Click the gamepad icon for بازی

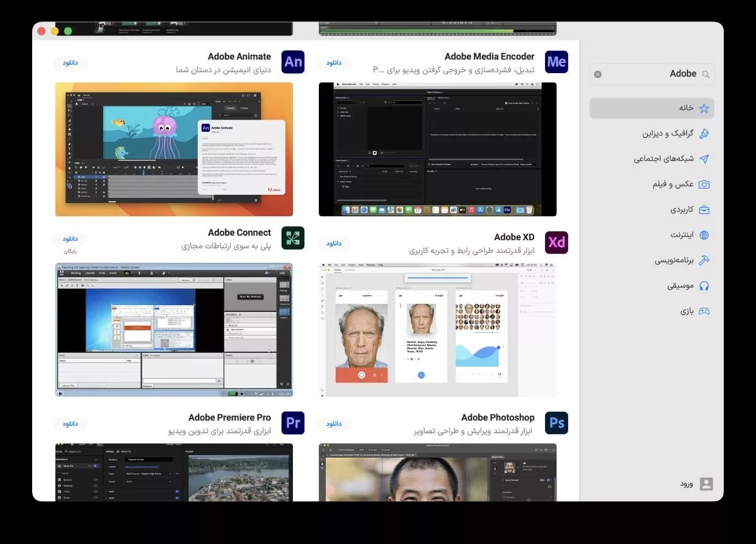(704, 311)
